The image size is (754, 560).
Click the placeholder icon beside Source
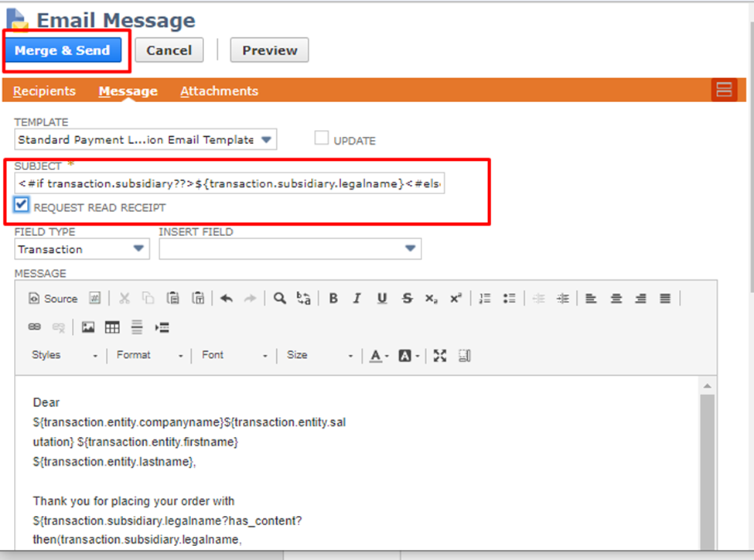click(x=94, y=299)
